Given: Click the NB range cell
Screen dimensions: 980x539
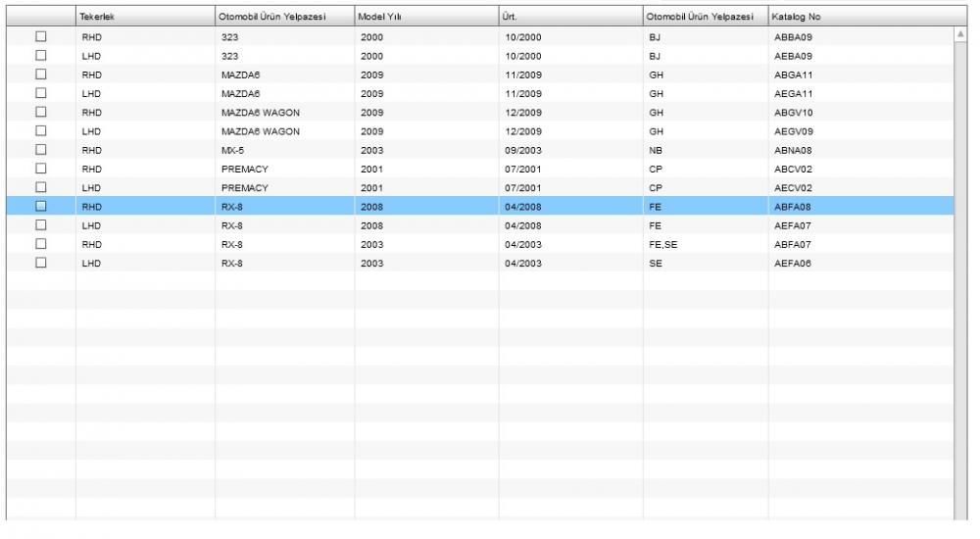Looking at the screenshot, I should tap(656, 150).
